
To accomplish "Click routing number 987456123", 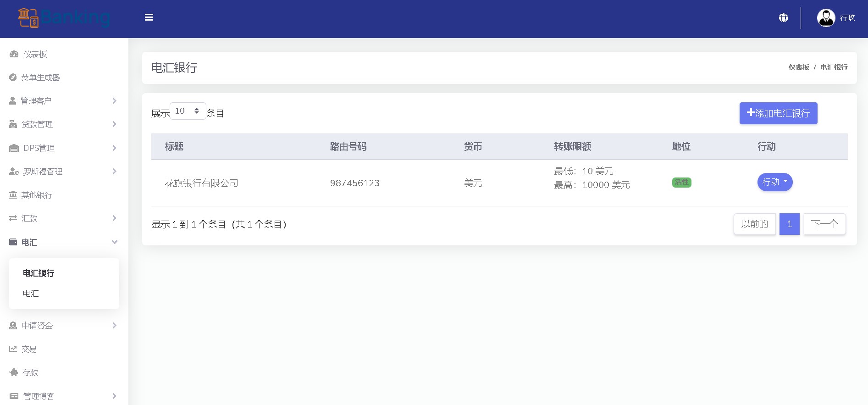I will point(355,183).
